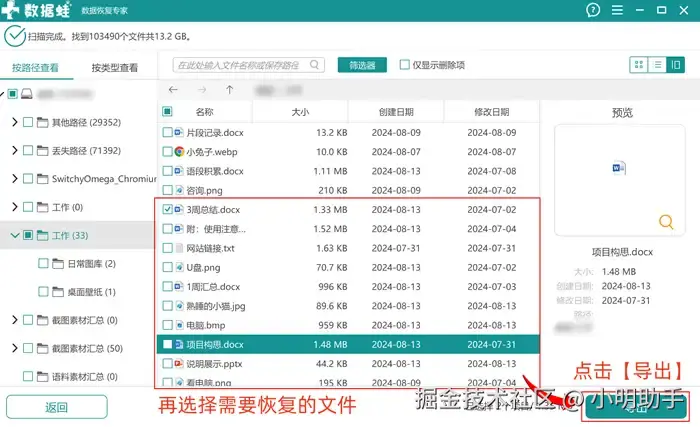Click the PowerPoint icon of 说明展示.pptx
The height and width of the screenshot is (427, 700).
click(x=179, y=364)
